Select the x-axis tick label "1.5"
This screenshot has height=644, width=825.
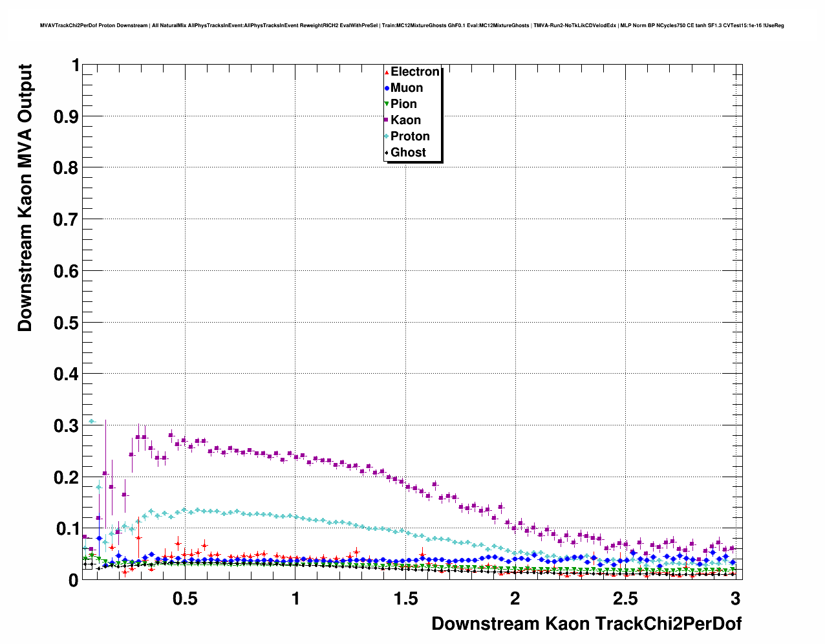(405, 598)
